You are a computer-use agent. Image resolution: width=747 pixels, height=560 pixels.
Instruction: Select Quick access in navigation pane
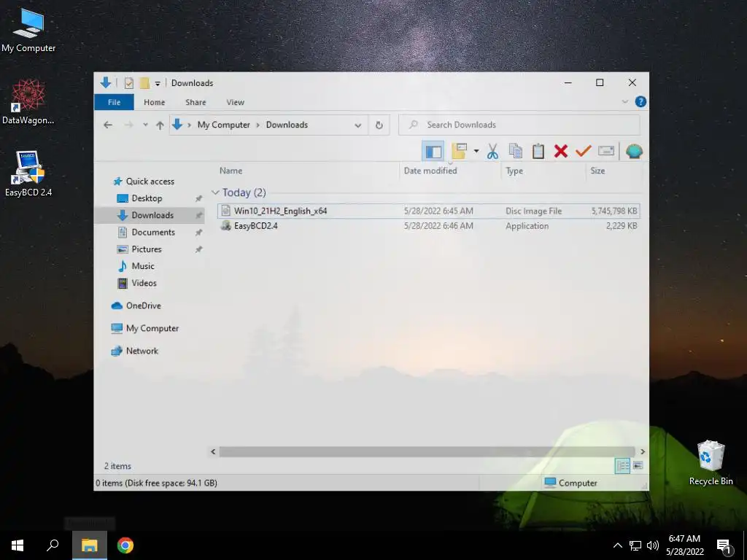150,182
